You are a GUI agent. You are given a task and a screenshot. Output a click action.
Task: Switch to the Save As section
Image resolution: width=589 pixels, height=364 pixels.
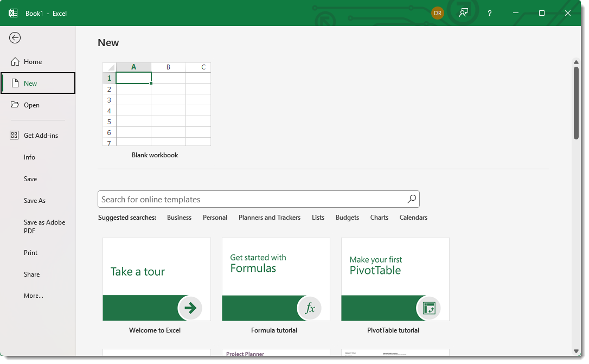[34, 200]
